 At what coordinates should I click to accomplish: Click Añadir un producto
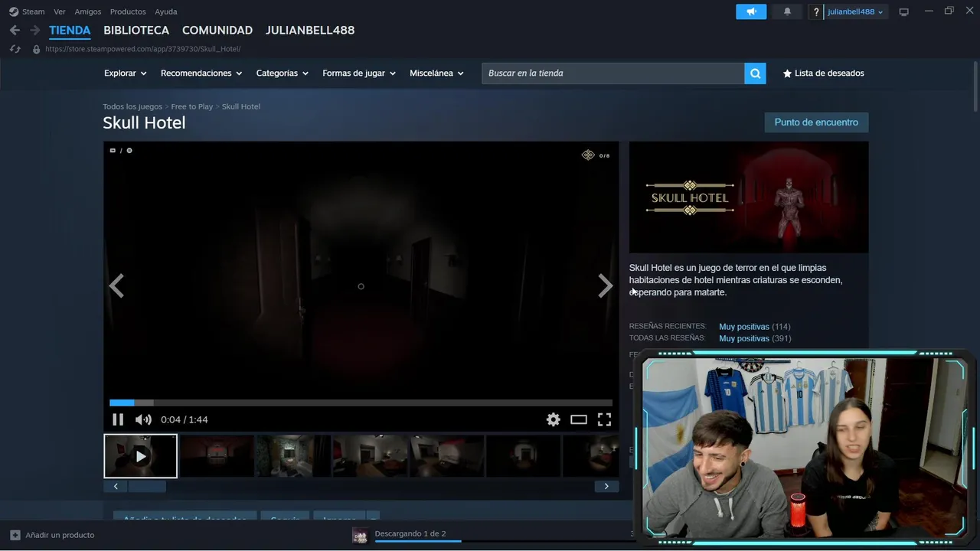(x=60, y=535)
